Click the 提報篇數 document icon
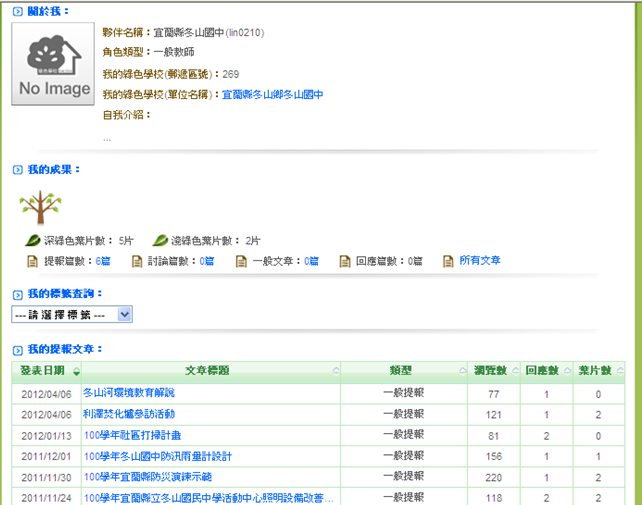The image size is (642, 505). coord(33,261)
